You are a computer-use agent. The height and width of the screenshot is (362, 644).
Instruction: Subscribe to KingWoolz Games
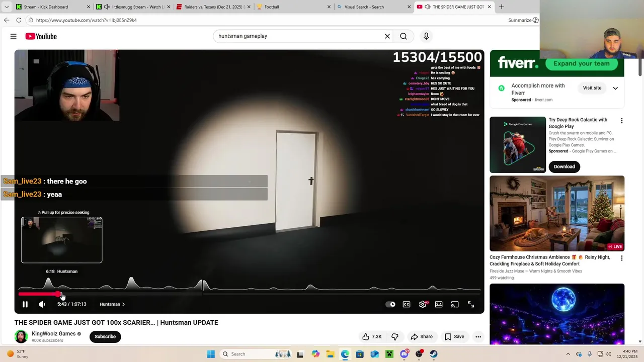coord(105,337)
